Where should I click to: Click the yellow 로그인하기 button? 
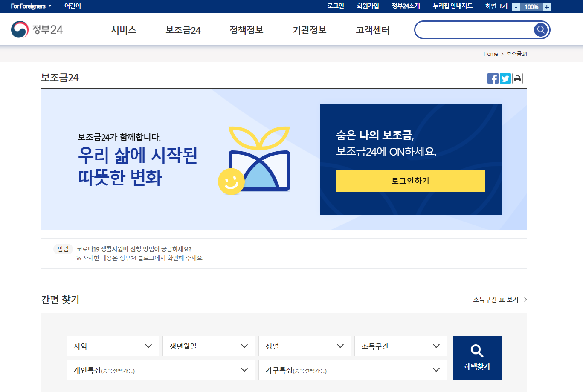tap(411, 181)
